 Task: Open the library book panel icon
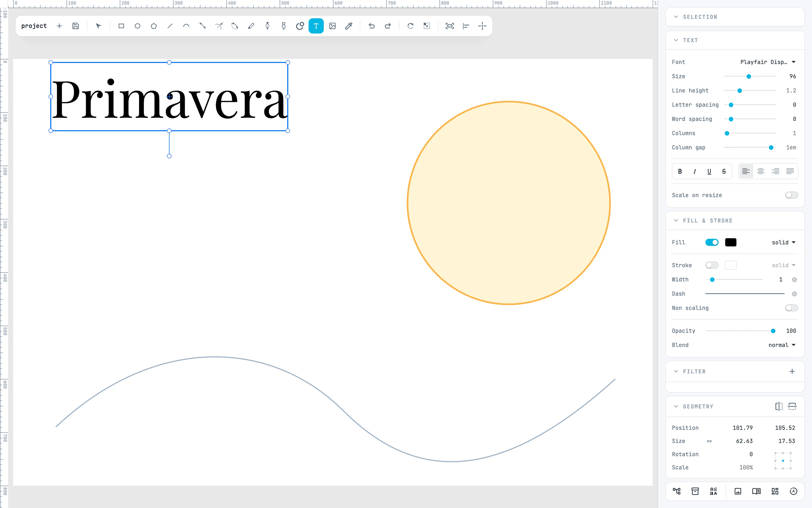point(756,491)
